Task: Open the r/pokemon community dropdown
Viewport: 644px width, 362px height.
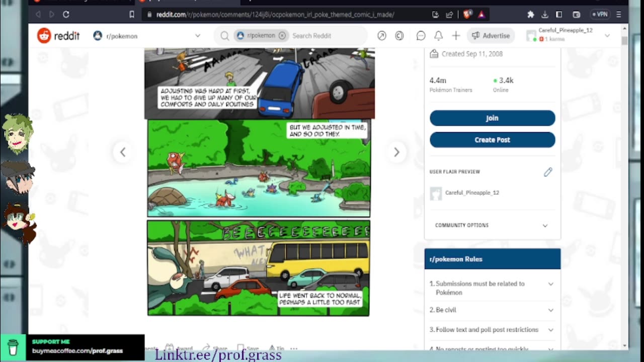Action: (x=147, y=36)
